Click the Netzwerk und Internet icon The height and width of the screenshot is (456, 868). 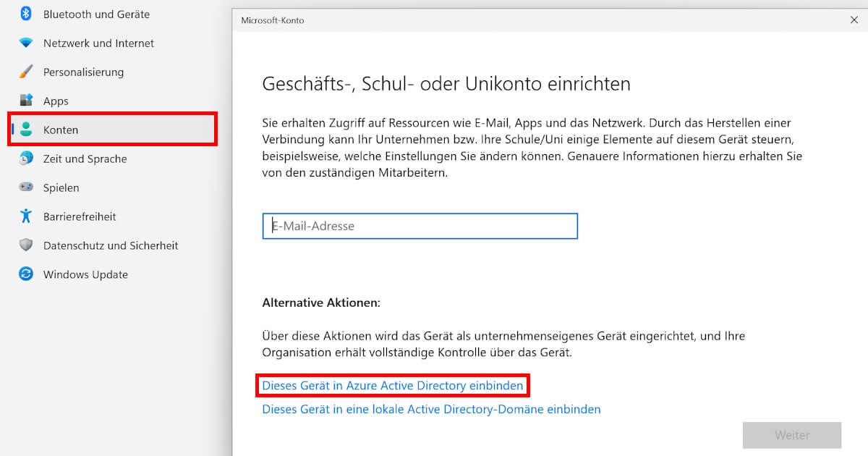(23, 43)
